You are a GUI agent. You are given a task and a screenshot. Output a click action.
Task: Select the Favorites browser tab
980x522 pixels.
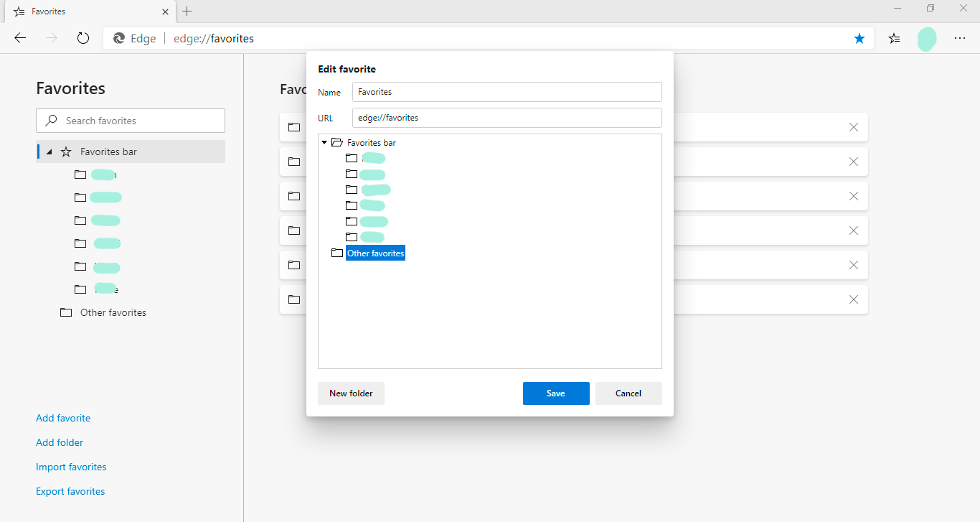[86, 11]
